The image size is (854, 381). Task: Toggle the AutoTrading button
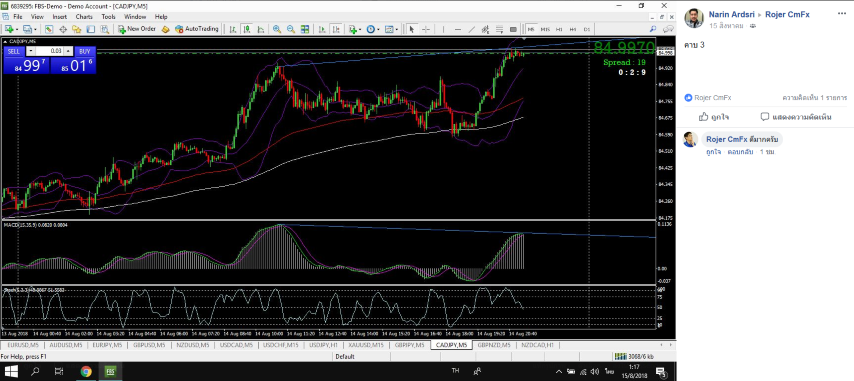point(197,29)
